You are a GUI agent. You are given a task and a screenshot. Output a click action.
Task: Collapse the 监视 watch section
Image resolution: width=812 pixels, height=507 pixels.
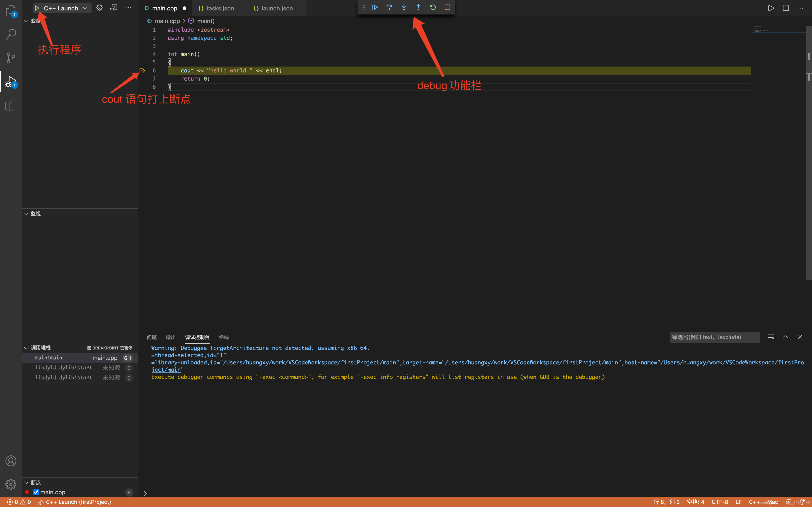(x=26, y=214)
